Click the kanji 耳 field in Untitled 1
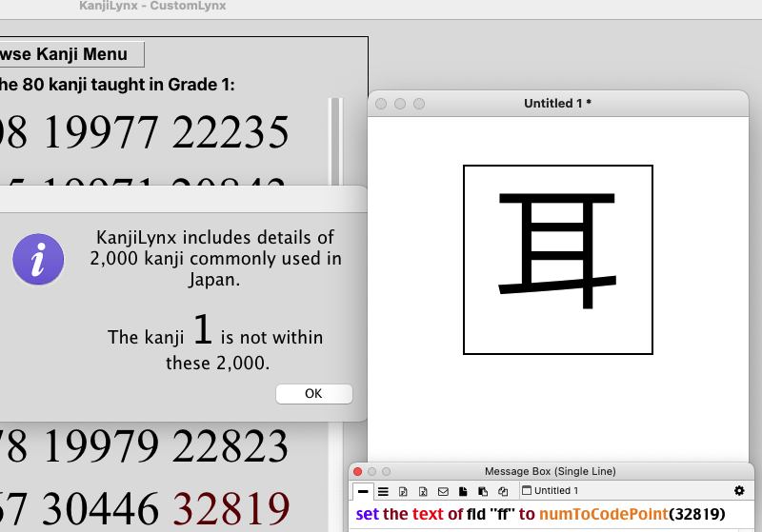This screenshot has height=532, width=762. pos(557,259)
